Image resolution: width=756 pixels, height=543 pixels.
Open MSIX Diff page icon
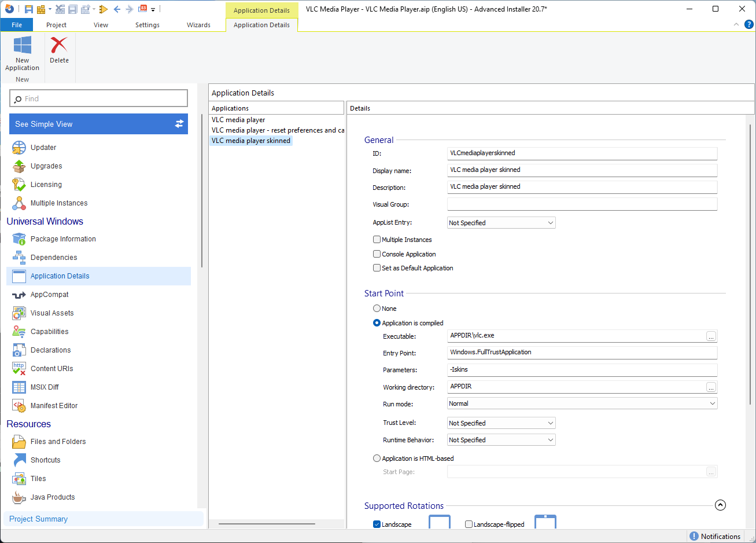[19, 387]
